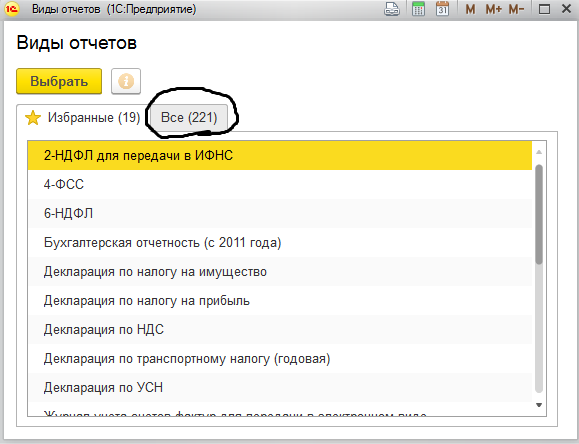This screenshot has height=444, width=579.
Task: Click the M- memory subtract button
Action: click(x=516, y=9)
